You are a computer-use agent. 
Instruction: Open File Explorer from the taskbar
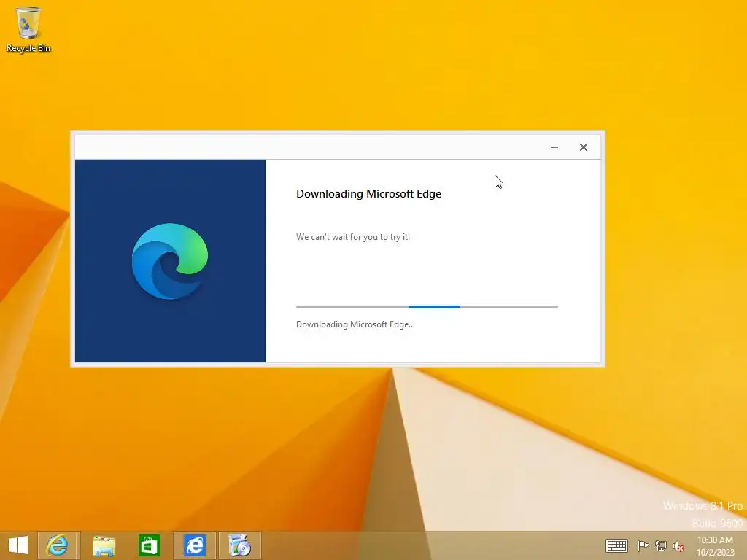coord(104,545)
